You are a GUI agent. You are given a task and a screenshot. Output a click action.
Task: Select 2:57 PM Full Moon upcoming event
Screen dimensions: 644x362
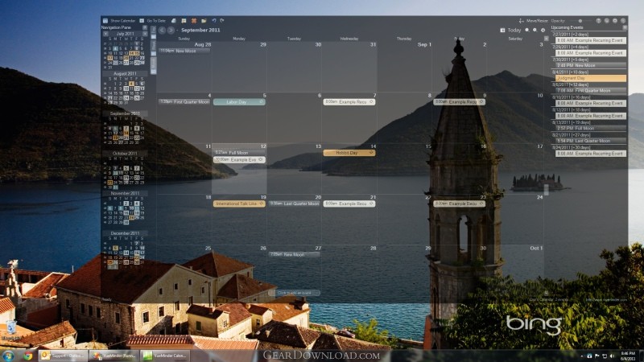click(591, 128)
